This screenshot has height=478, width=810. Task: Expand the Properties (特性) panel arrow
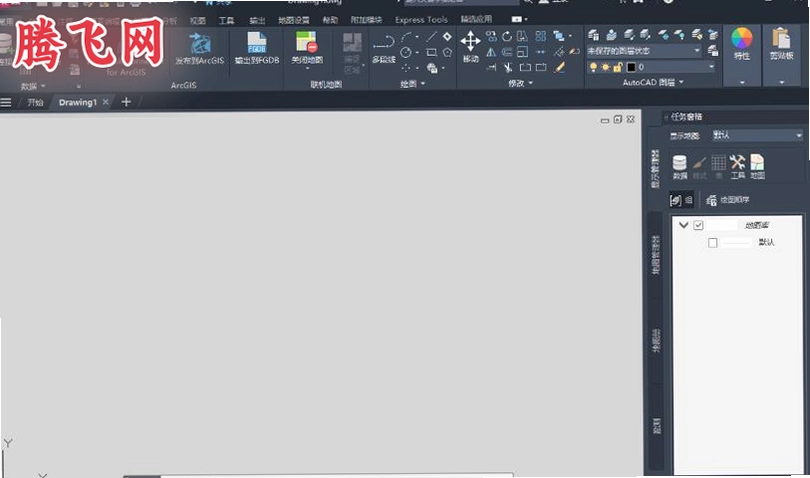click(x=742, y=82)
